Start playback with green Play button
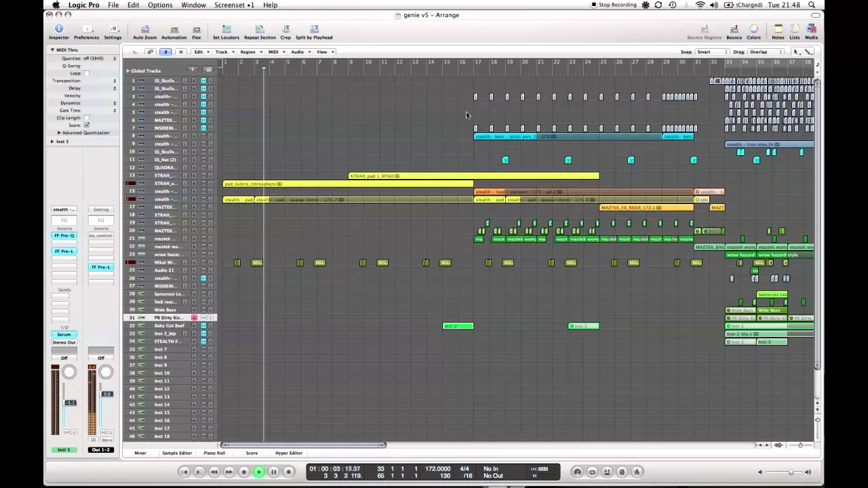The width and height of the screenshot is (868, 488). [258, 472]
